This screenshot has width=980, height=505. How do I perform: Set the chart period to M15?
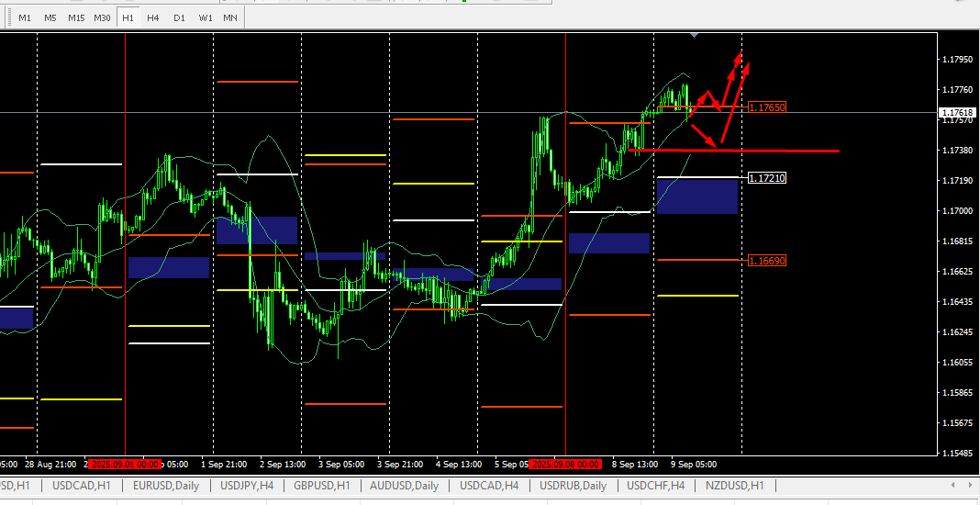76,17
